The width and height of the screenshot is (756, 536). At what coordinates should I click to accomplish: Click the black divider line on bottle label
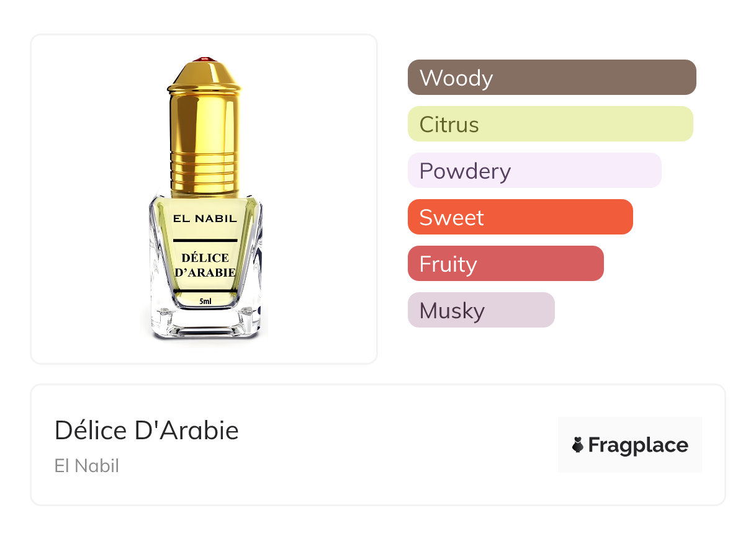[x=205, y=239]
